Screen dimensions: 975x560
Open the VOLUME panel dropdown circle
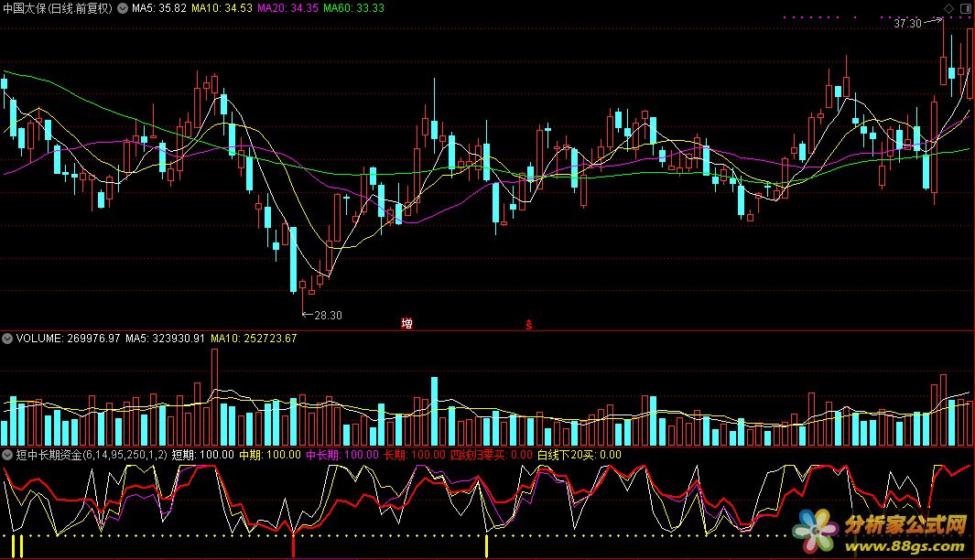click(7, 339)
